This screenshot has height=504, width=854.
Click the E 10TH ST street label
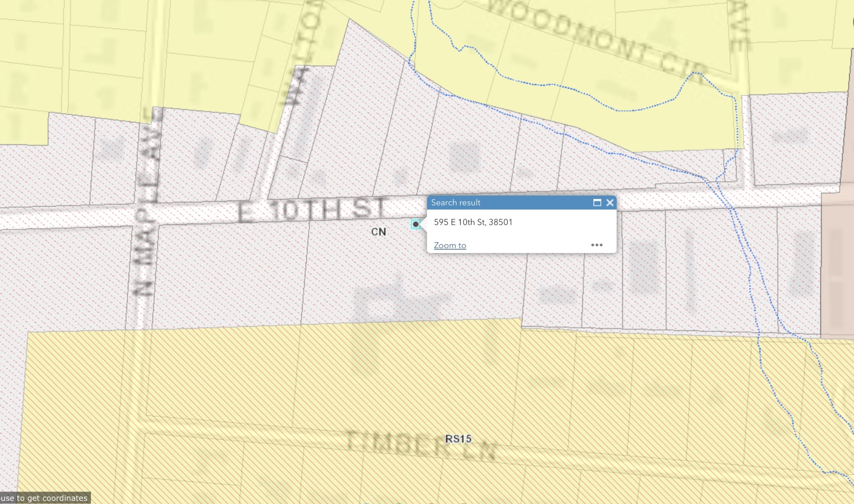click(x=313, y=211)
